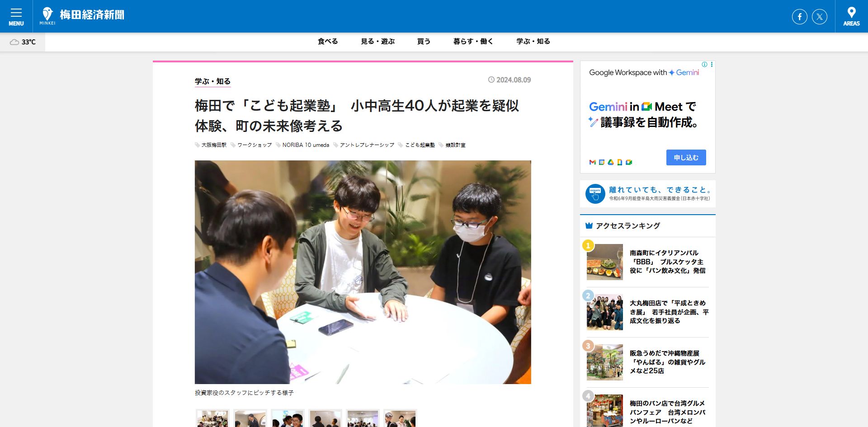Open the 食べる navigation menu

328,42
